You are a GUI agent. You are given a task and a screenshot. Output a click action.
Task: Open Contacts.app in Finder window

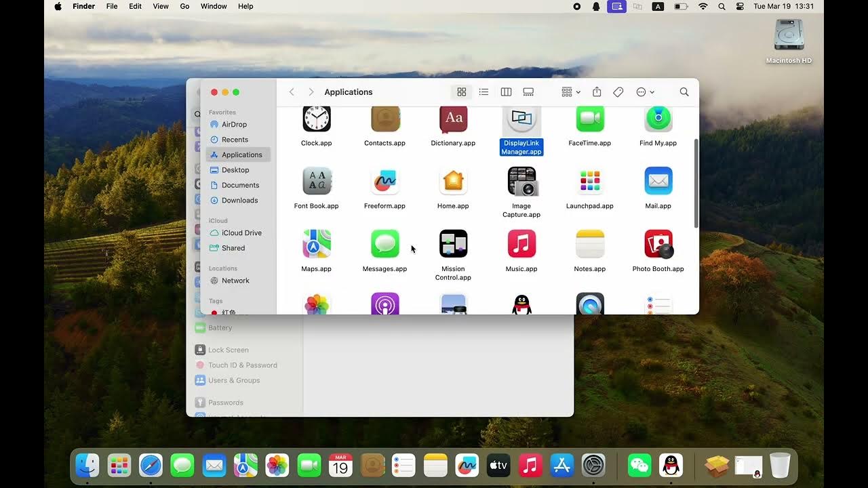coord(385,120)
